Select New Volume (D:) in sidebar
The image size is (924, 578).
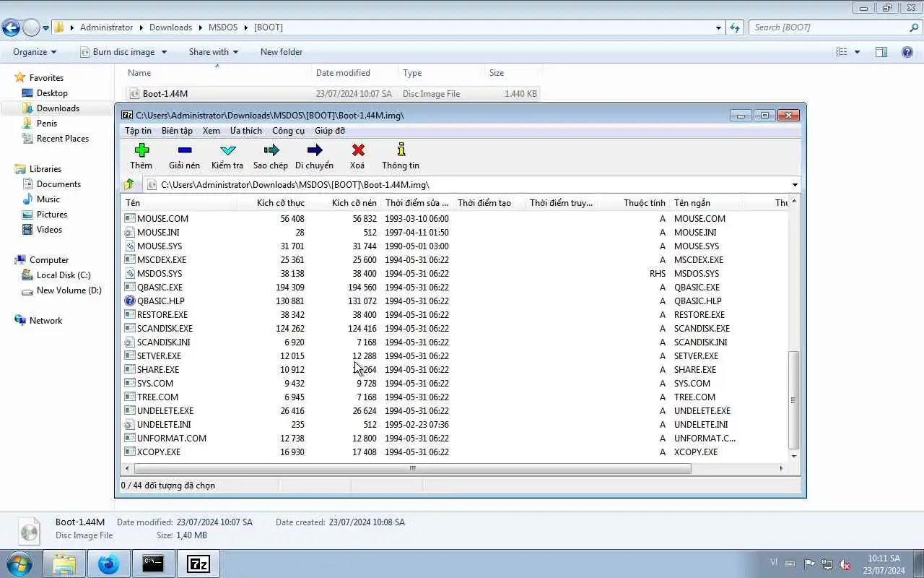click(x=69, y=290)
